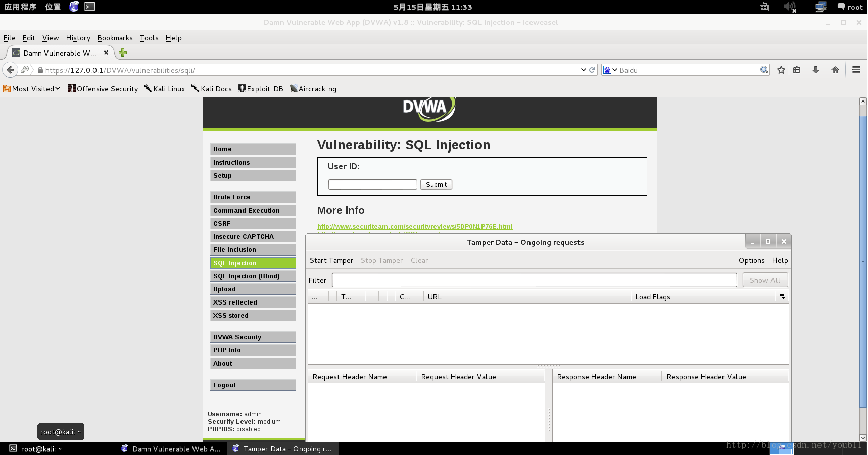Open the Tools menu
The image size is (868, 455).
coord(149,38)
